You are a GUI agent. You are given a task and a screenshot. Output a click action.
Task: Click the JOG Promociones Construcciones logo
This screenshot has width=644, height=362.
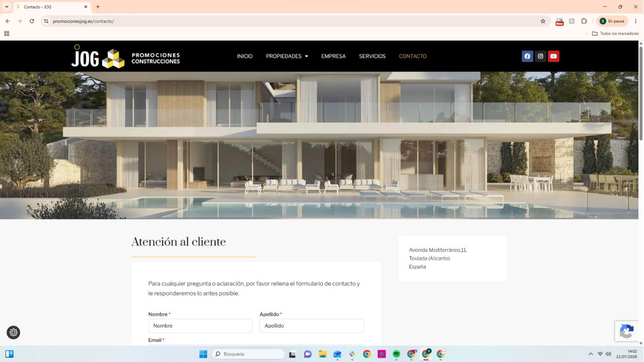125,56
